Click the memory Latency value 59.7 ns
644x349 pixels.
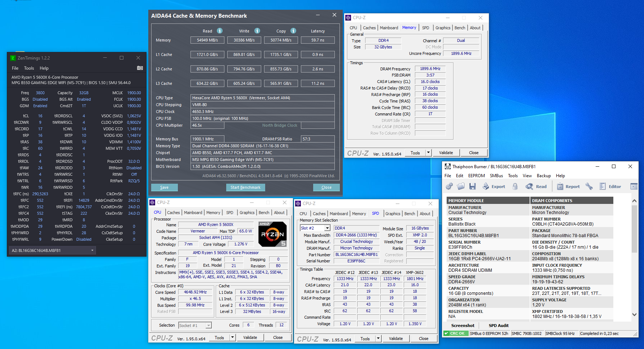[318, 40]
